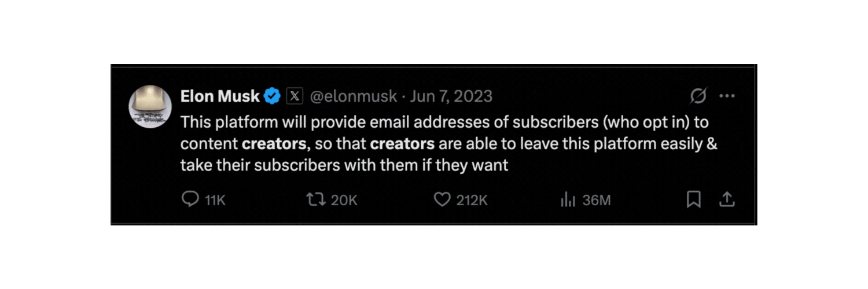This screenshot has height=289, width=868.
Task: Click the 212K likes count
Action: click(x=472, y=200)
